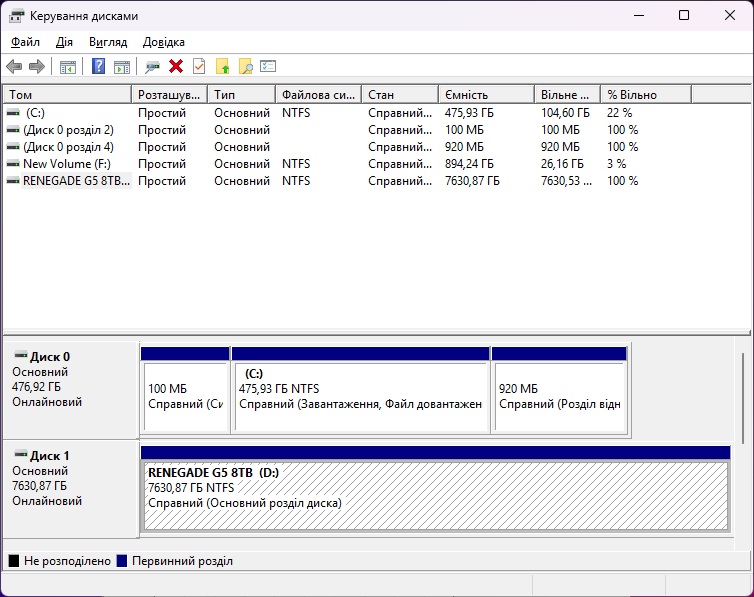Open the Довідка menu
Image resolution: width=754 pixels, height=597 pixels.
click(x=164, y=42)
